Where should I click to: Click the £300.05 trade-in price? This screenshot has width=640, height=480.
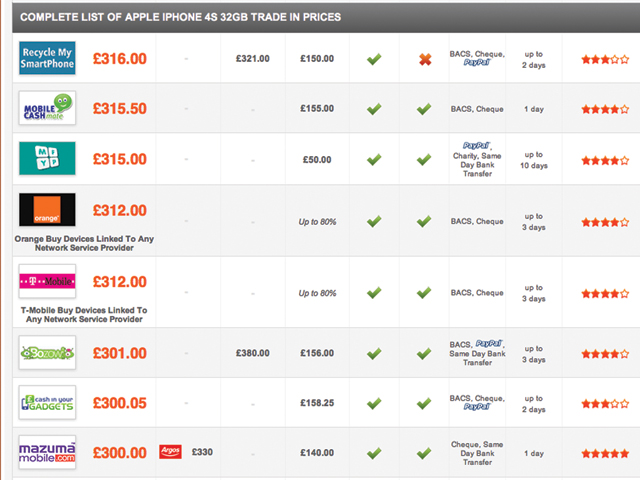coord(120,403)
